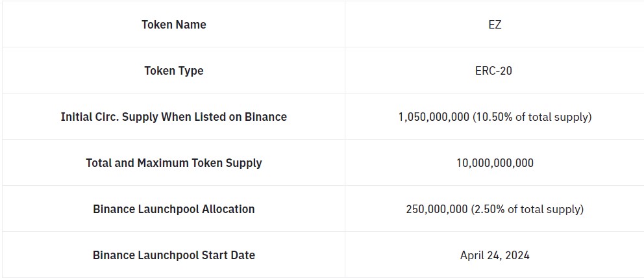Click the "Token Type" row label
Screen dimensions: 644x278
click(174, 71)
